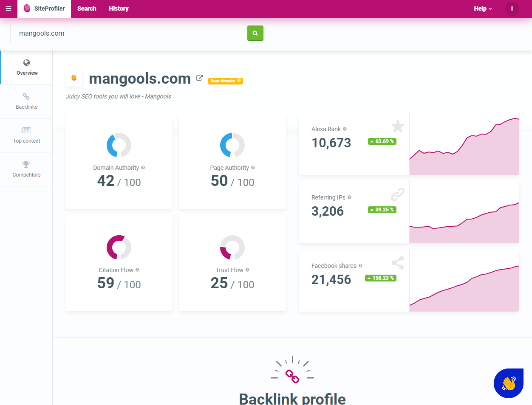Open the user account avatar
The width and height of the screenshot is (532, 405).
tap(512, 9)
